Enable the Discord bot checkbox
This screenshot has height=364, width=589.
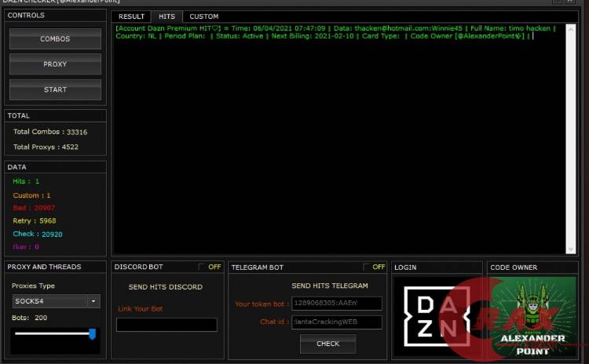click(201, 267)
